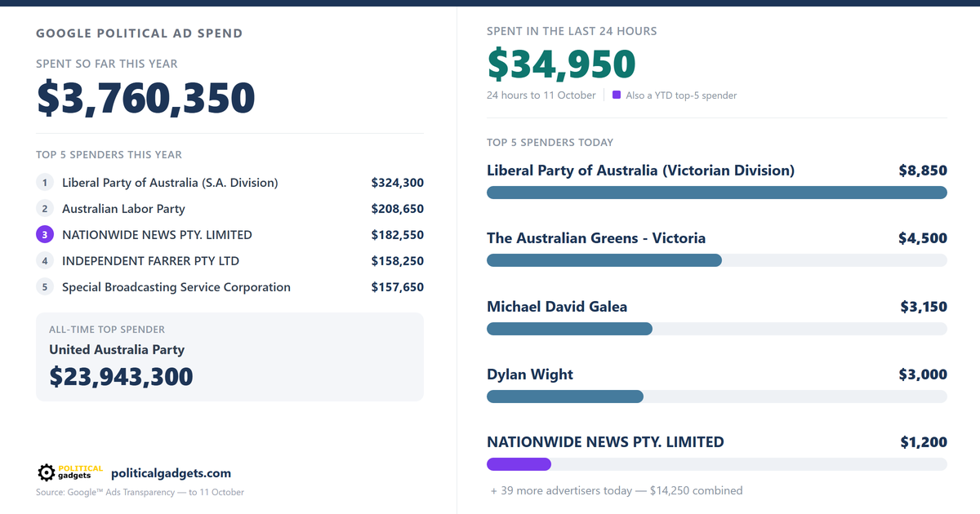
Task: Click the $182,550 amount
Action: click(398, 235)
